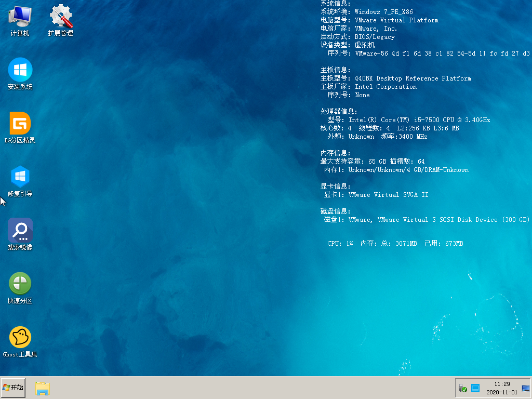Click the 设备类型 虚拟机 line
This screenshot has width=532, height=399.
coord(348,45)
